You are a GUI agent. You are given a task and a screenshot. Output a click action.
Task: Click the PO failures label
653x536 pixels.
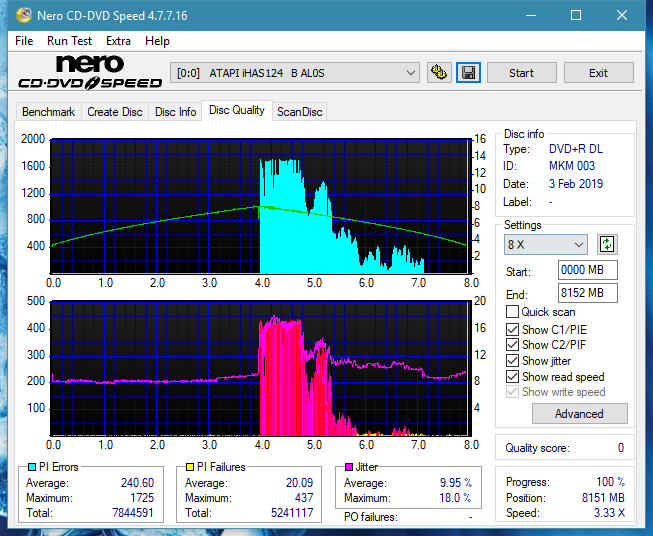click(x=371, y=517)
